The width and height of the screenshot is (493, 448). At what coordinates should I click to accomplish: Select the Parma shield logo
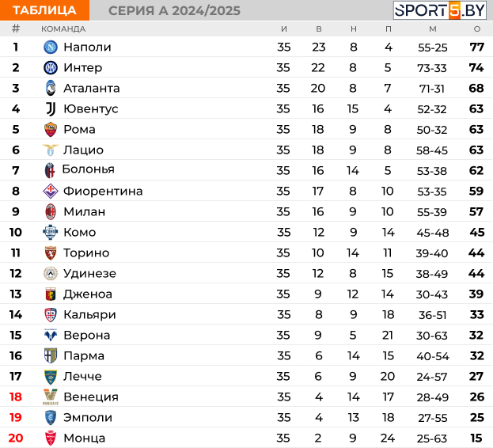(51, 355)
